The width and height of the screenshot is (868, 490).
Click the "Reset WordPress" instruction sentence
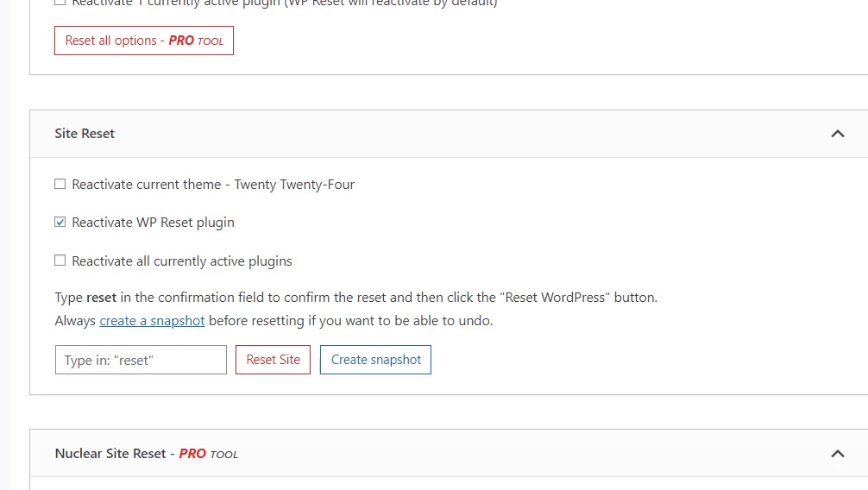pos(356,298)
